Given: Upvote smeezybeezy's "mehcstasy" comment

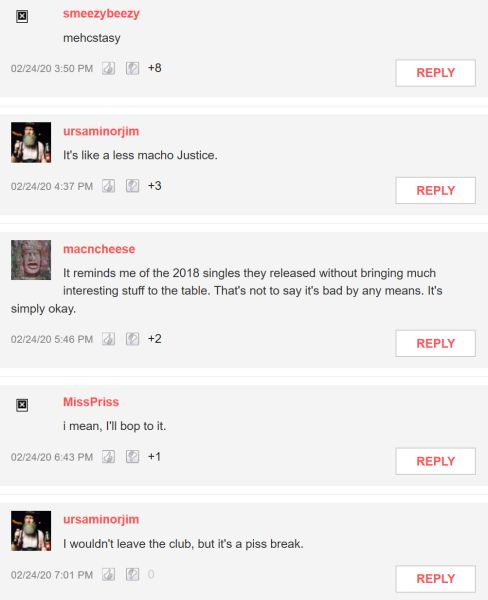Looking at the screenshot, I should point(108,68).
